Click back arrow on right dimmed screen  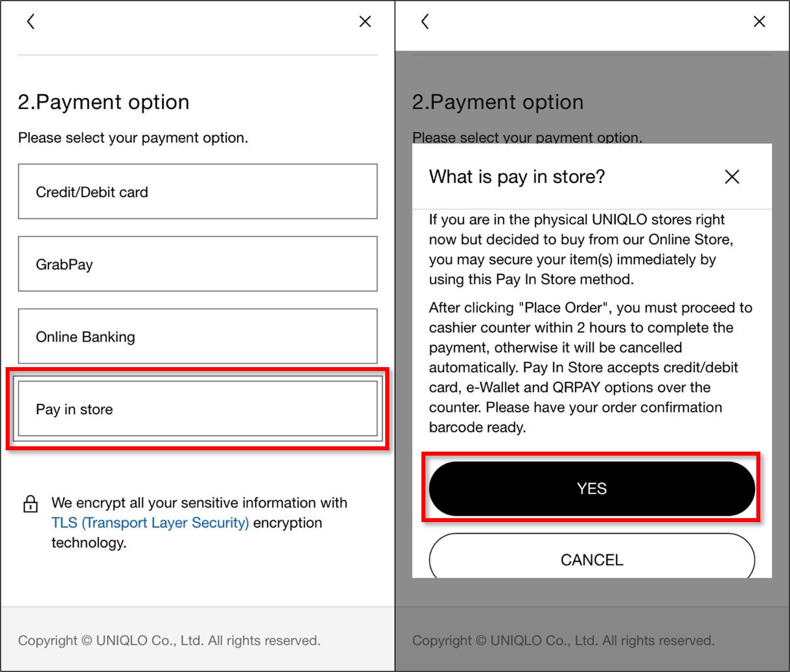click(425, 21)
